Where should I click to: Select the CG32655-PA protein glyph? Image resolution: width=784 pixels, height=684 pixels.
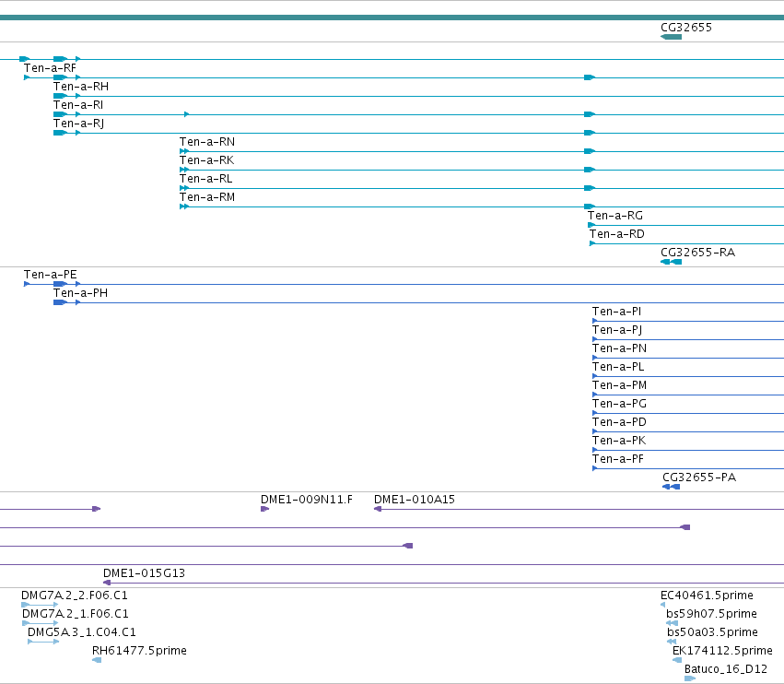pos(671,487)
